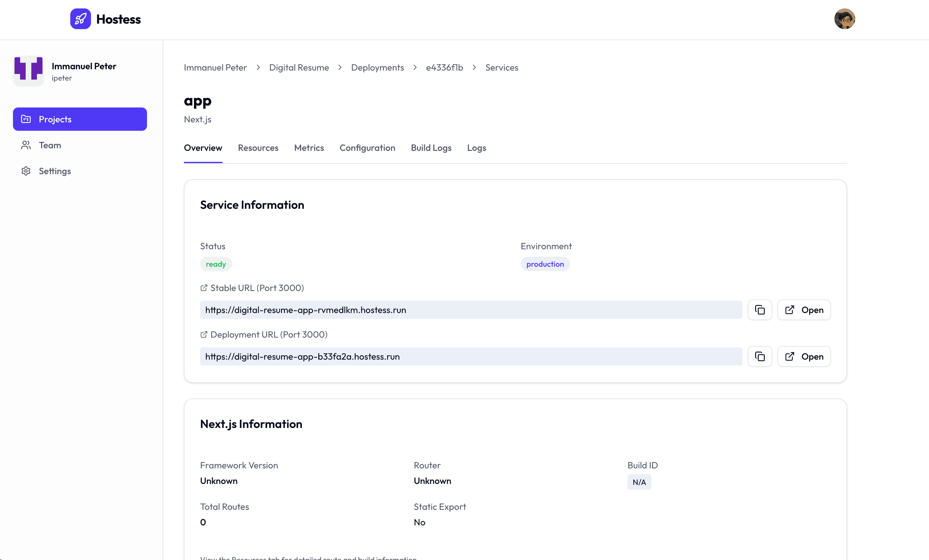Open the Deployment URL
The width and height of the screenshot is (929, 560).
(804, 356)
